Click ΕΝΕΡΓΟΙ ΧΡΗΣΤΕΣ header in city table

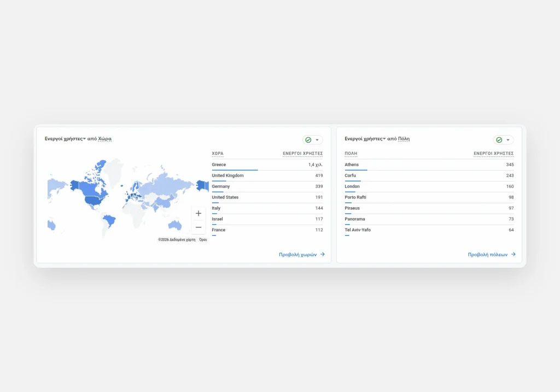point(494,154)
